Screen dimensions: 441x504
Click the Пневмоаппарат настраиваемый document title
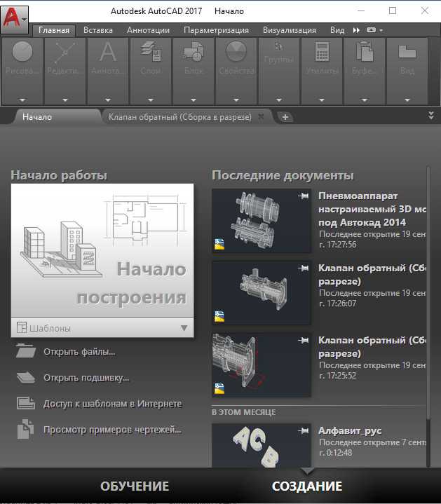372,209
